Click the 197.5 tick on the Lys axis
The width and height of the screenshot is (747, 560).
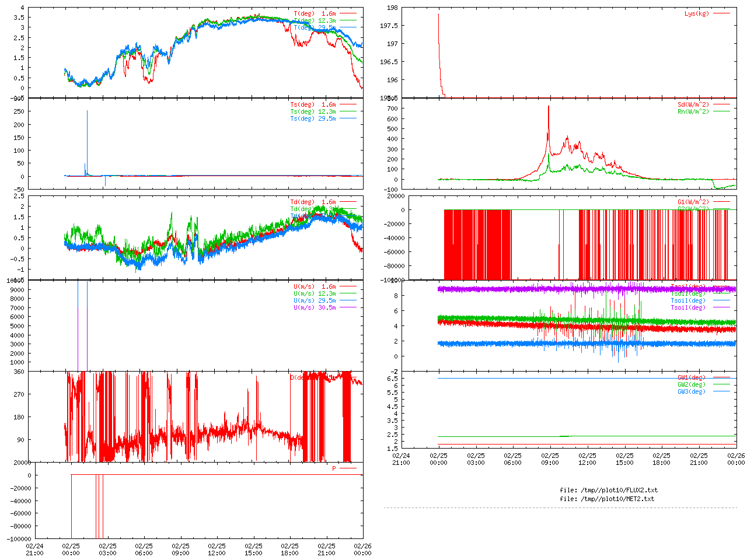tap(389, 26)
